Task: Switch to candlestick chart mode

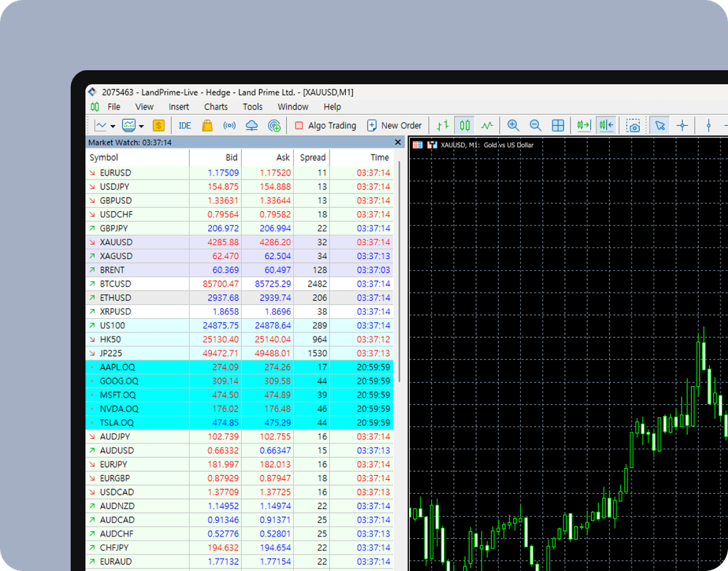Action: coord(464,126)
